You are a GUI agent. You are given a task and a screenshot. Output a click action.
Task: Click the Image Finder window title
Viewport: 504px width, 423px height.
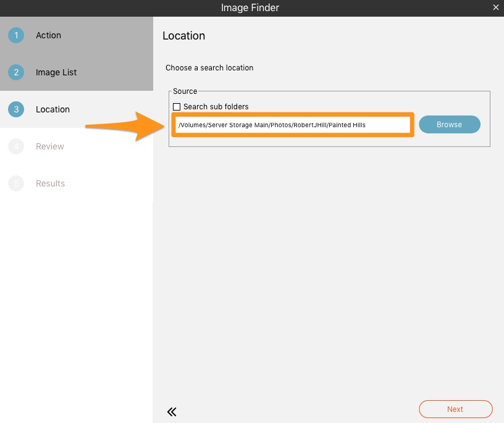pos(250,7)
